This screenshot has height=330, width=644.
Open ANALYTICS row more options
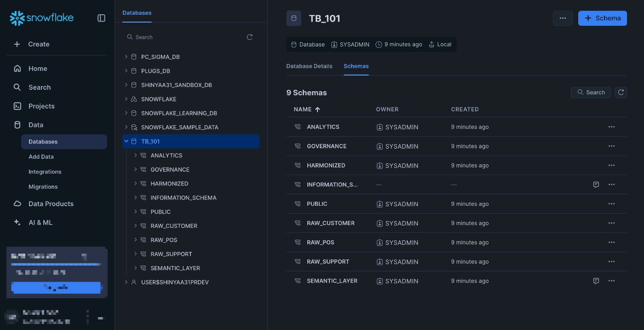(611, 127)
